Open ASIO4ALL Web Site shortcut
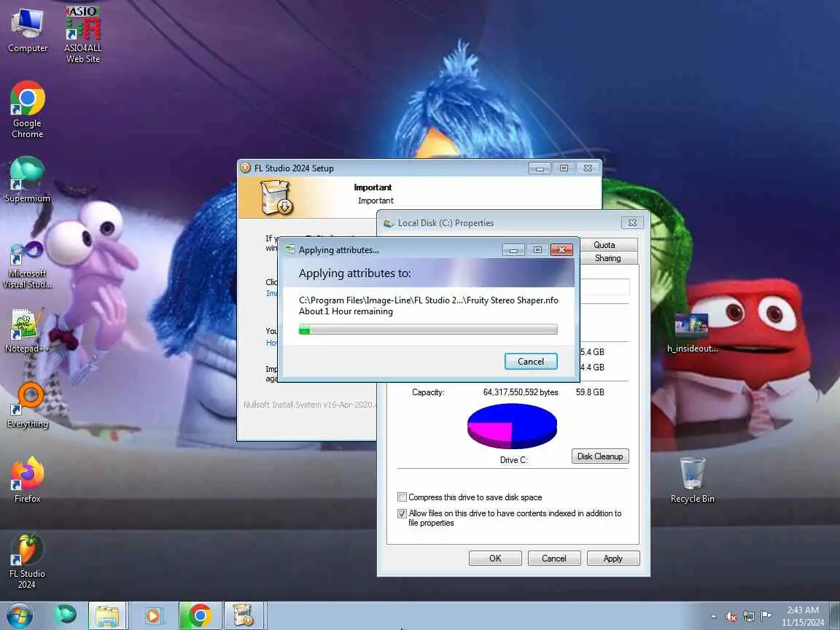 coord(83,35)
